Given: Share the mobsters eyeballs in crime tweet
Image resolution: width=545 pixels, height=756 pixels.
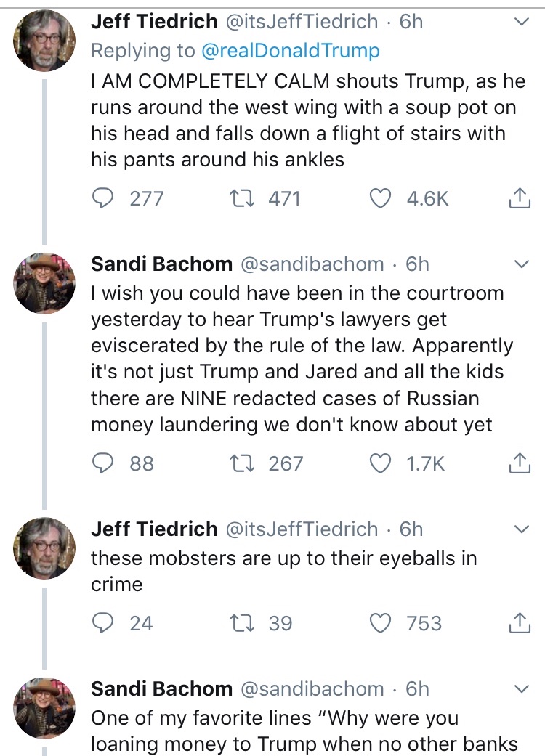Looking at the screenshot, I should pos(518,623).
